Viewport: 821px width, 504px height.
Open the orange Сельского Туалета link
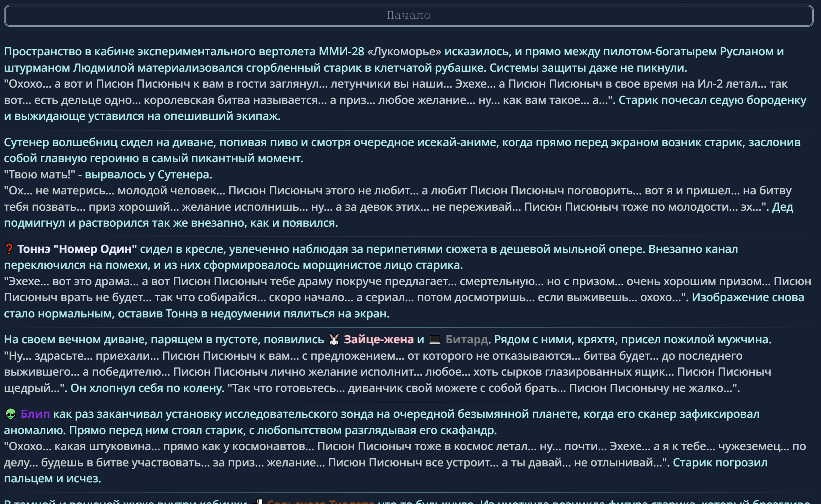coord(321,502)
